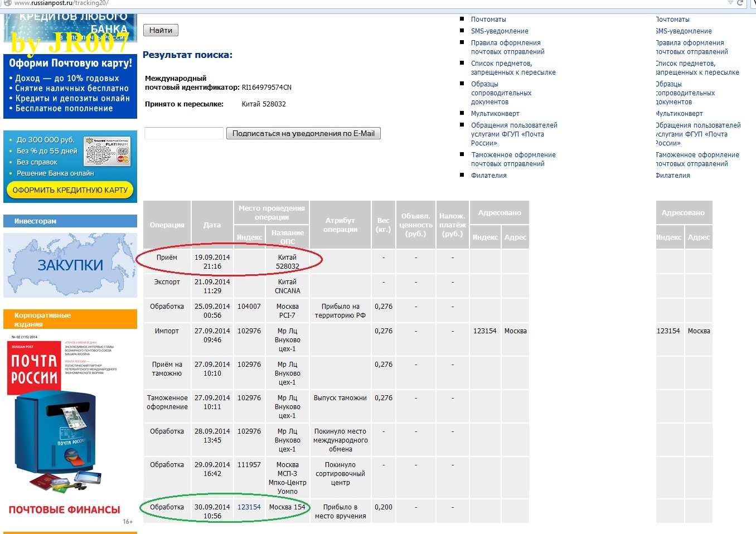Click the Китай 528032 accepted-from text

click(264, 104)
